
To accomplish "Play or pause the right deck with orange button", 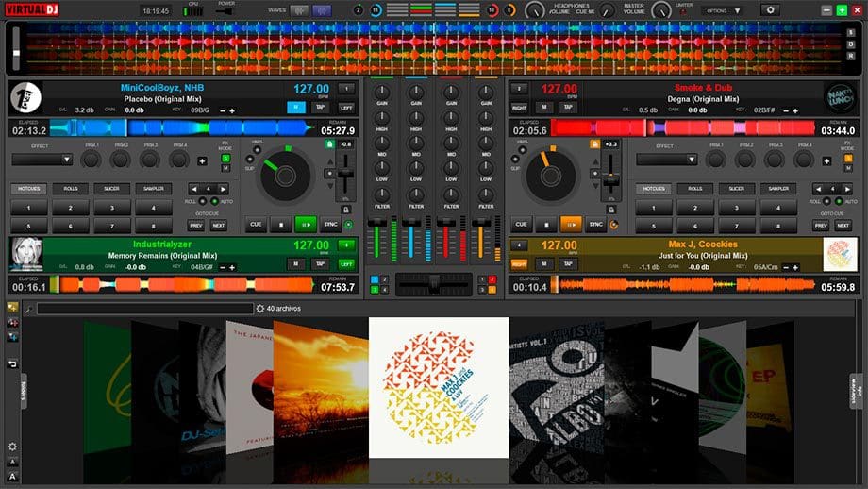I will 571,225.
